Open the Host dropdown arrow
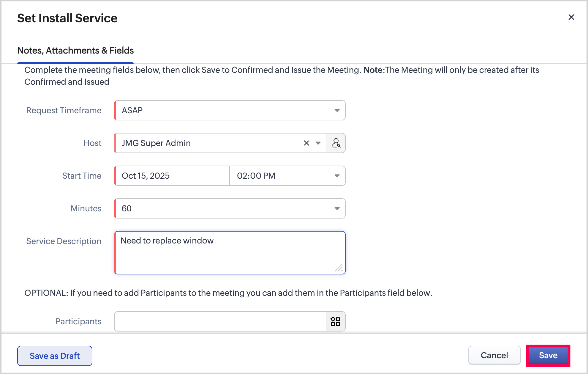The height and width of the screenshot is (374, 588). pyautogui.click(x=318, y=143)
